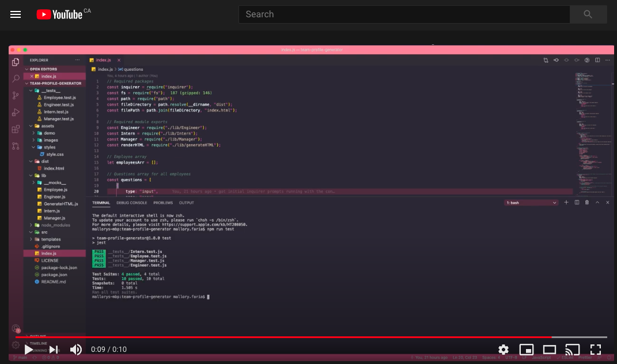Close the terminal panel
617x364 pixels.
click(x=608, y=202)
